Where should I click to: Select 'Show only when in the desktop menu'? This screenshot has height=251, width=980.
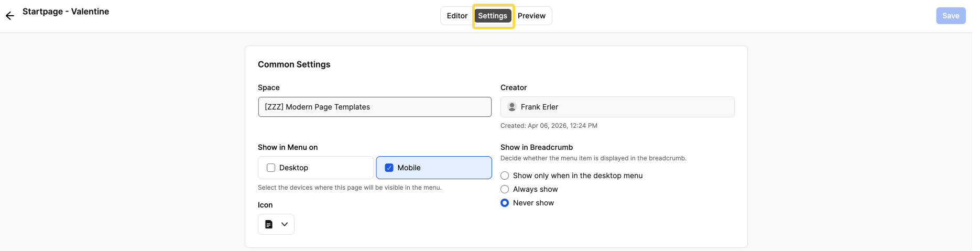pos(505,176)
